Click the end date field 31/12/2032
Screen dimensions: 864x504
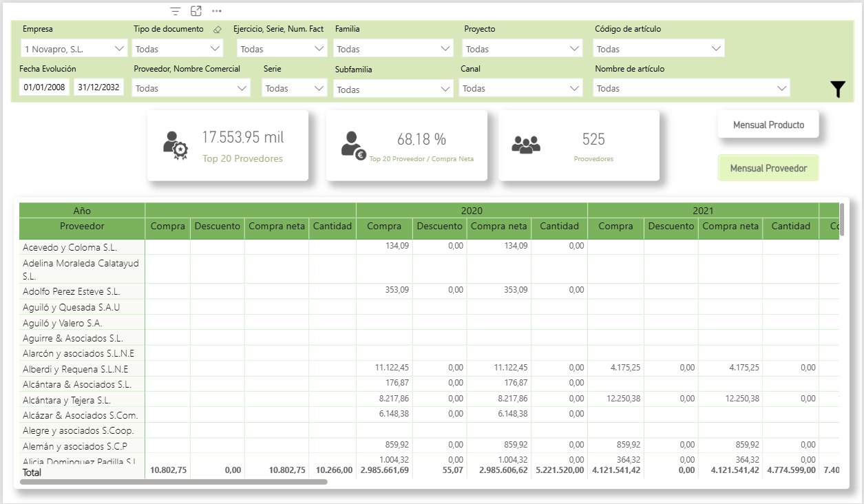pos(98,87)
